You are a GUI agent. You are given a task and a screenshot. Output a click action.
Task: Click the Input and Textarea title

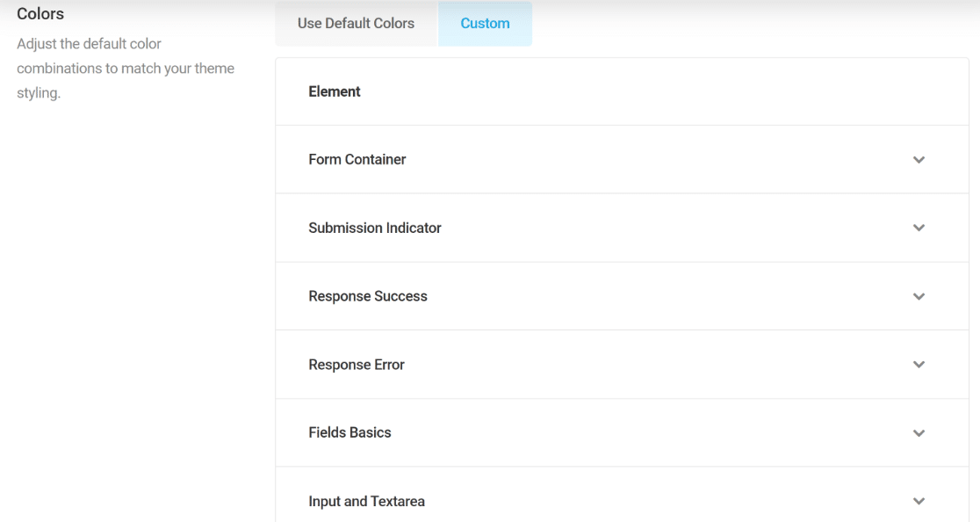[366, 502]
